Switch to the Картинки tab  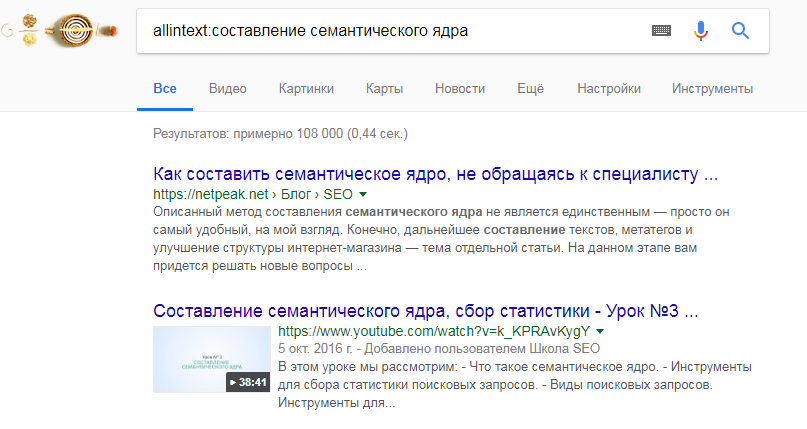(307, 88)
